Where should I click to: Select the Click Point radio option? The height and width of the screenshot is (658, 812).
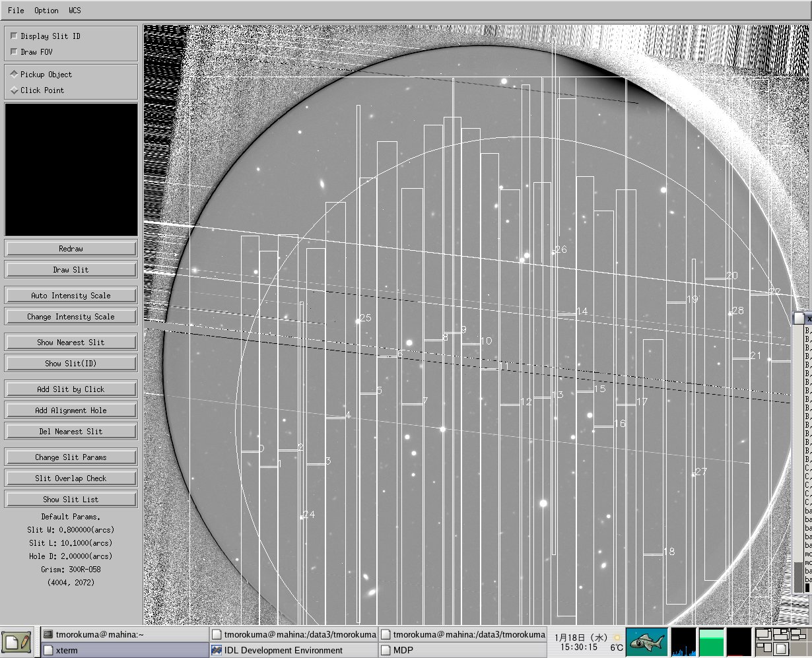(15, 90)
